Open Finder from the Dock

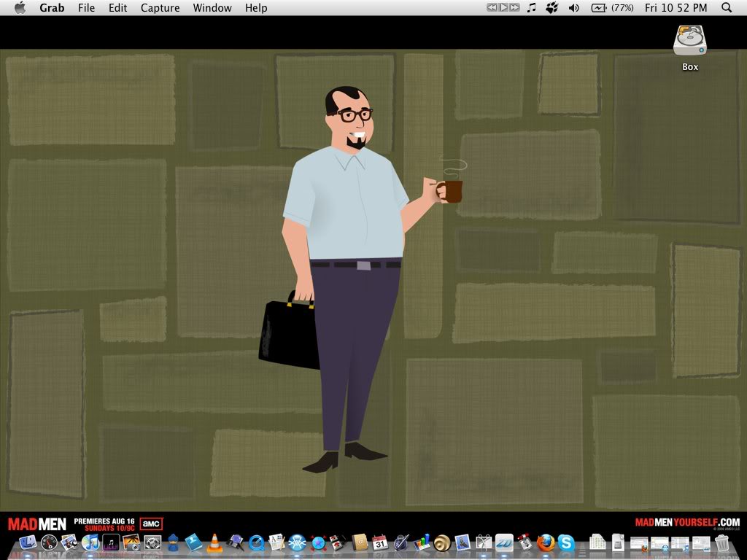pos(28,542)
